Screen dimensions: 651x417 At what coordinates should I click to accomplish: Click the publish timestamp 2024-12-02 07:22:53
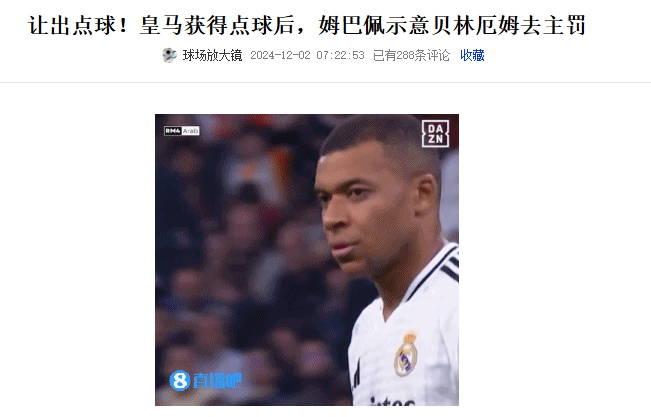pos(307,55)
